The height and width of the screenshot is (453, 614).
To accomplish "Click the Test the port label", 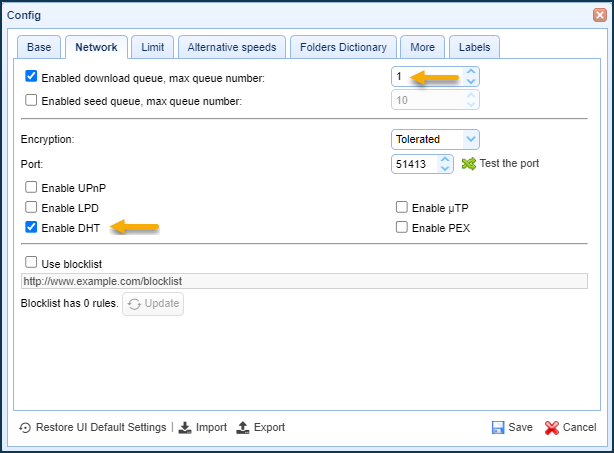I will (509, 163).
